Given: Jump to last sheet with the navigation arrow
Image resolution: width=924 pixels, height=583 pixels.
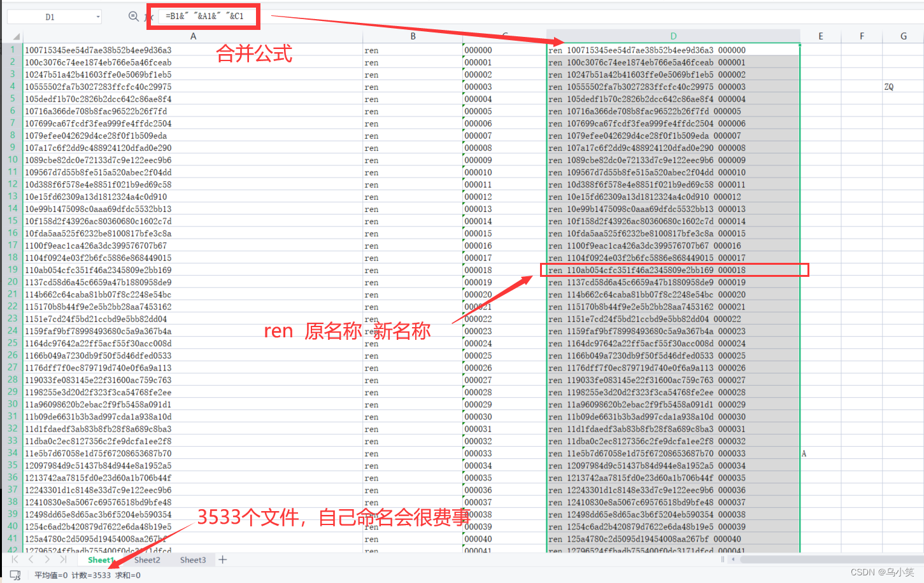Looking at the screenshot, I should coord(62,559).
